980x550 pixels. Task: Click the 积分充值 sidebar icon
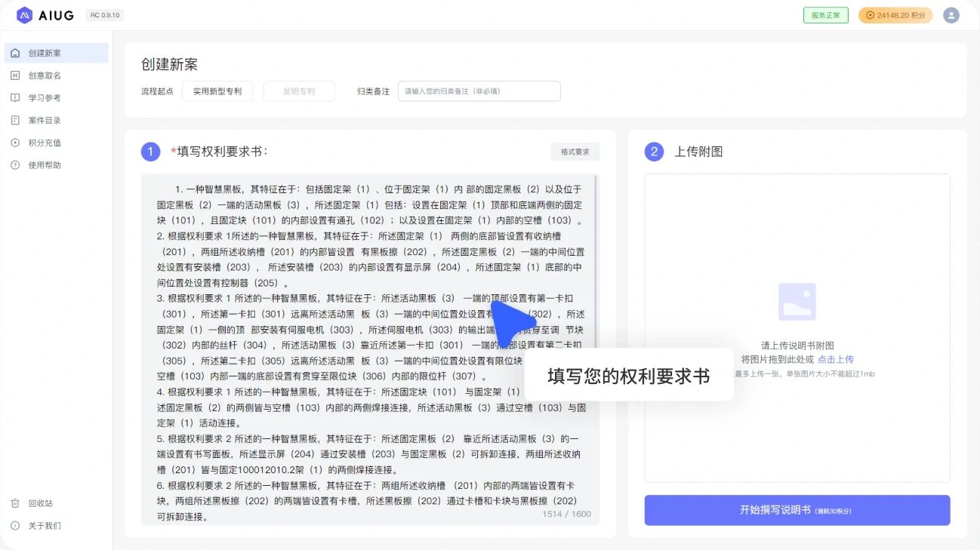[x=15, y=143]
